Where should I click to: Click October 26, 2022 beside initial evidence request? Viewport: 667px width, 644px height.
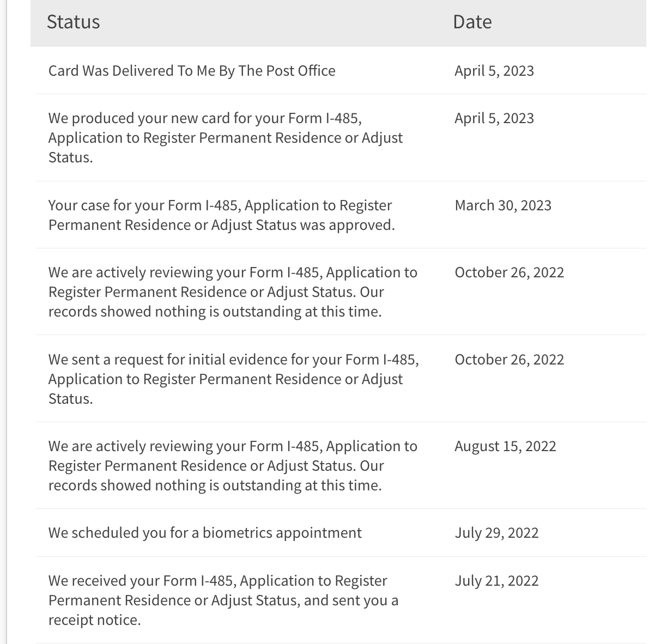(510, 360)
